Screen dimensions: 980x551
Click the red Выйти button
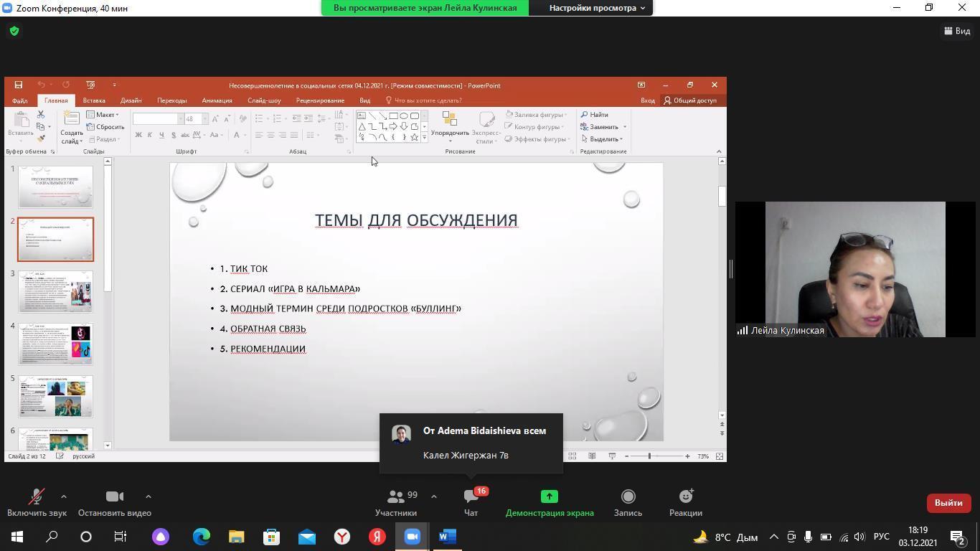[x=948, y=503]
